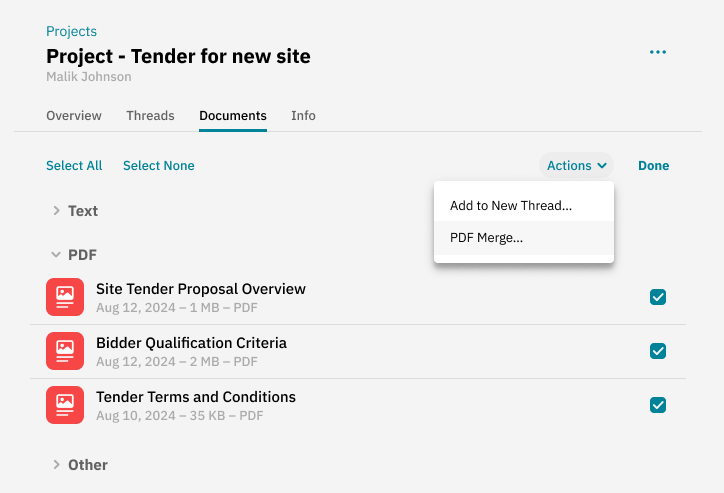724x493 pixels.
Task: Navigate back via Projects breadcrumb link
Action: pos(72,32)
